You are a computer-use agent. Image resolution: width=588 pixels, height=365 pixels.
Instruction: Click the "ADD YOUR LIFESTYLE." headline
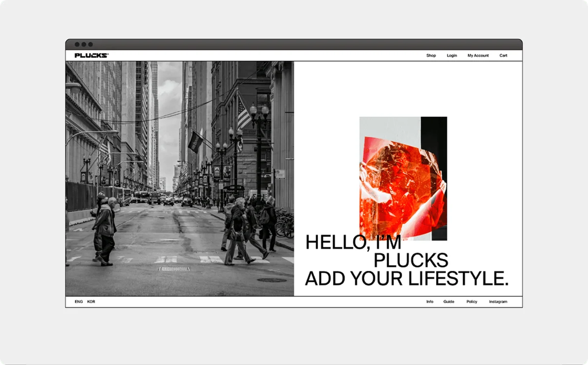[406, 279]
